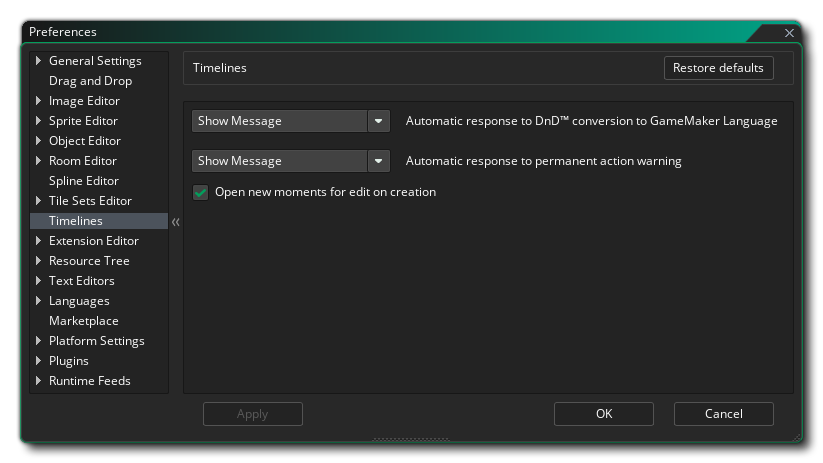Open the permanent action warning dropdown
Image resolution: width=823 pixels, height=463 pixels.
(378, 161)
